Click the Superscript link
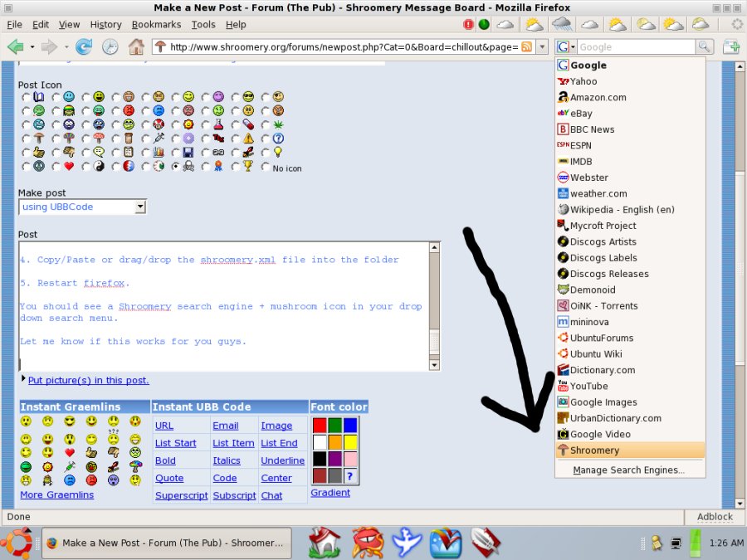 point(182,495)
